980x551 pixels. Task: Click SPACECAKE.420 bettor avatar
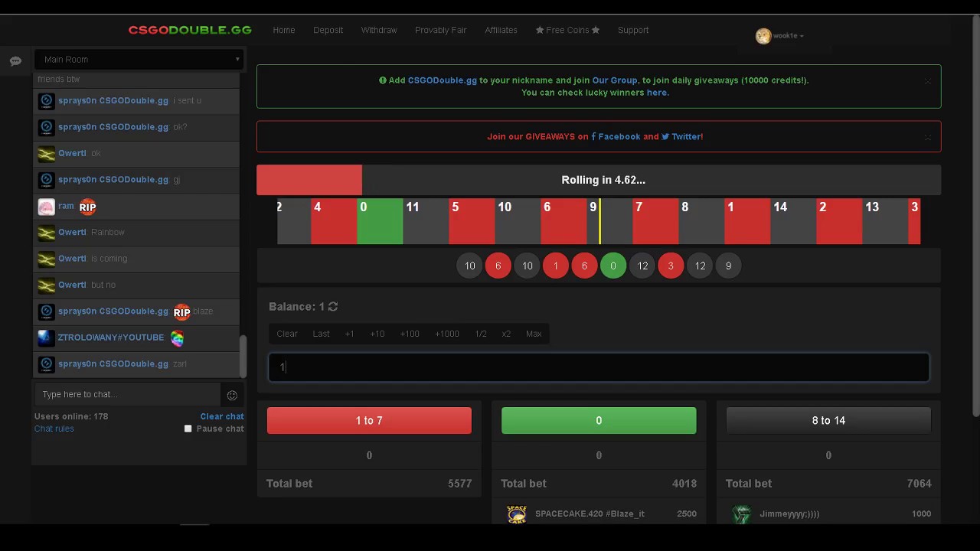click(517, 514)
